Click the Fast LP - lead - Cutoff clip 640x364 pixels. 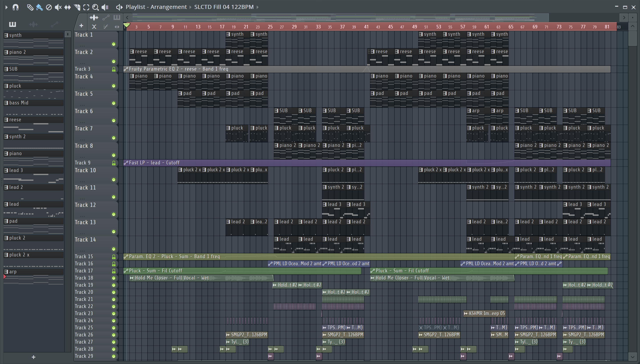pos(367,163)
